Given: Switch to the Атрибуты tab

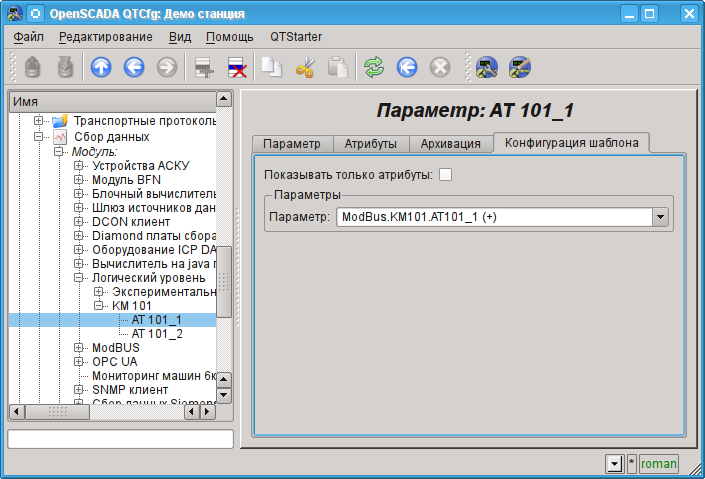Looking at the screenshot, I should [x=370, y=143].
